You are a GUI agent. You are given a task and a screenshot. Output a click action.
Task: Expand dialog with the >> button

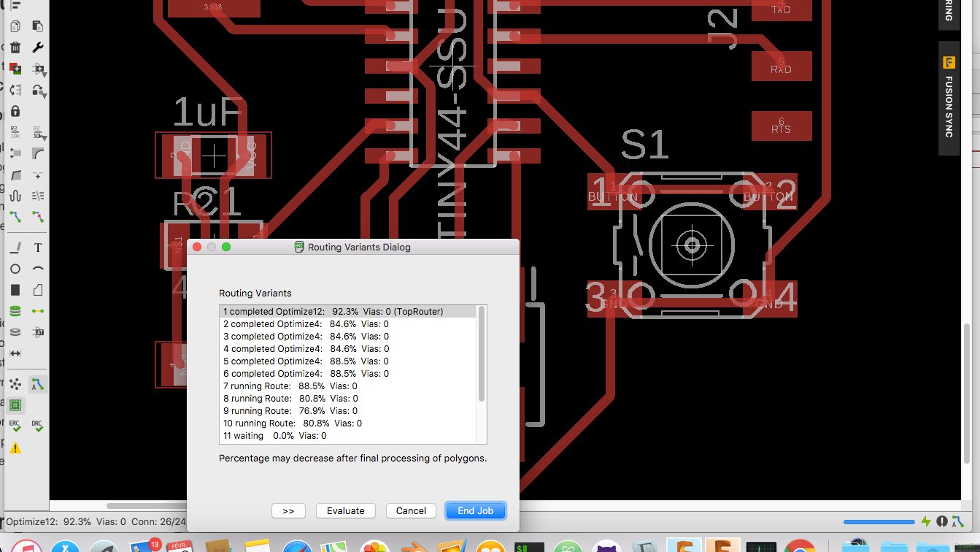click(x=288, y=510)
